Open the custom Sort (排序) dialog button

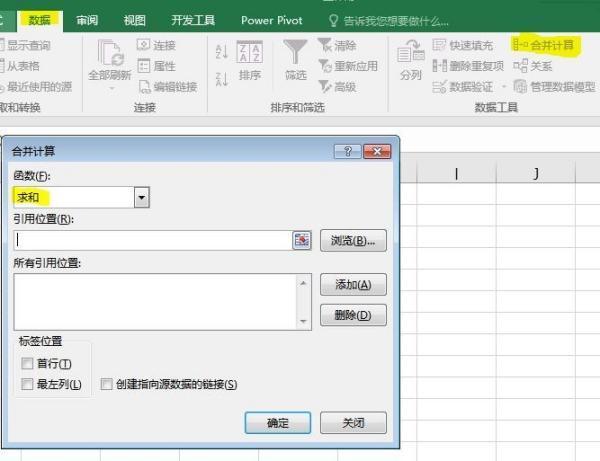coord(250,59)
